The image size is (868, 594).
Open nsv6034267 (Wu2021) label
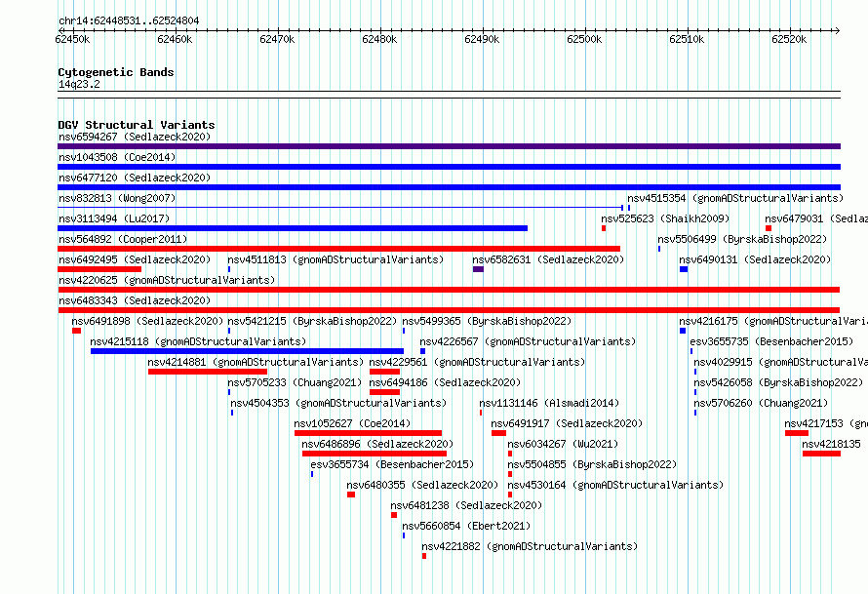point(563,444)
